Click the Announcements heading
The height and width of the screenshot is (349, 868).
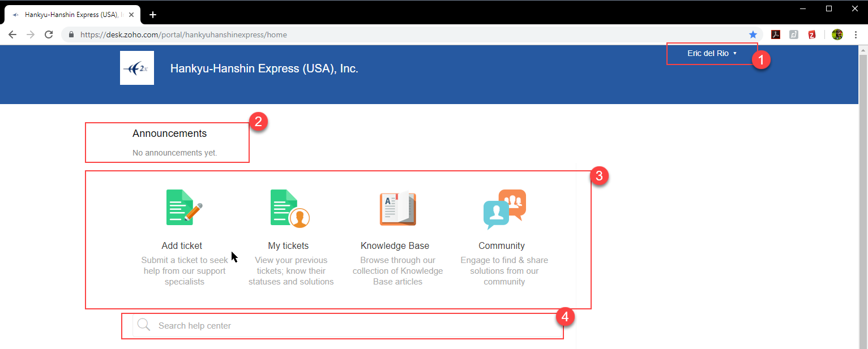pyautogui.click(x=170, y=133)
